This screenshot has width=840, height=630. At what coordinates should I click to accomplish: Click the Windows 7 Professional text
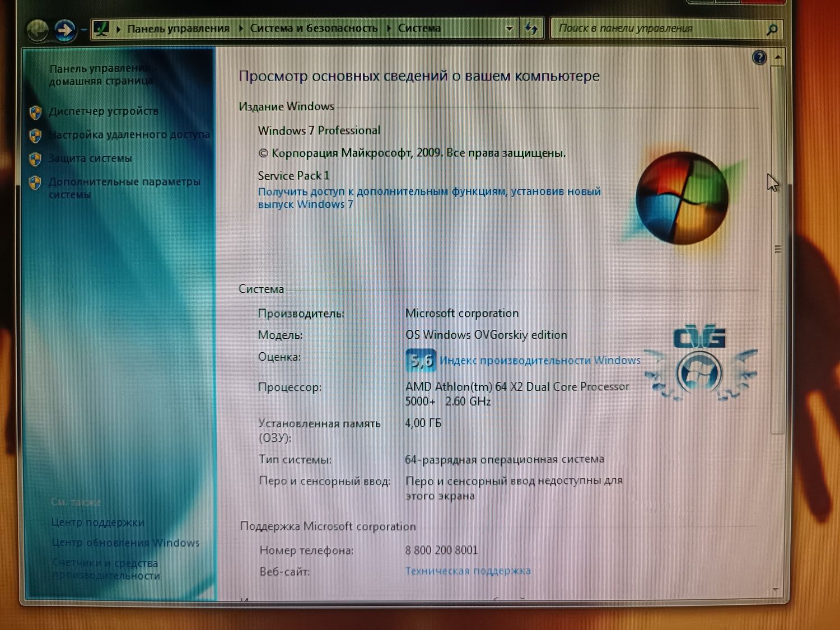coord(319,130)
